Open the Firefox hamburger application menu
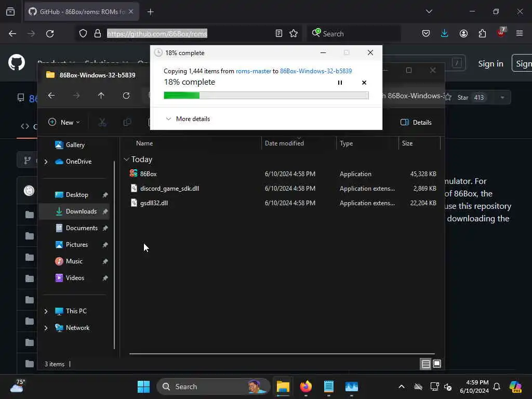 (x=520, y=33)
